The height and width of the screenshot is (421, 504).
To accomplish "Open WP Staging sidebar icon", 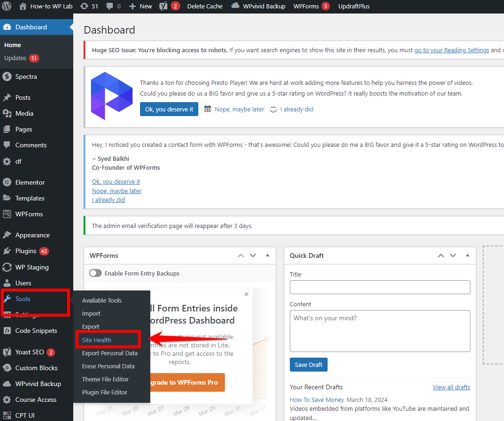I will pyautogui.click(x=7, y=267).
